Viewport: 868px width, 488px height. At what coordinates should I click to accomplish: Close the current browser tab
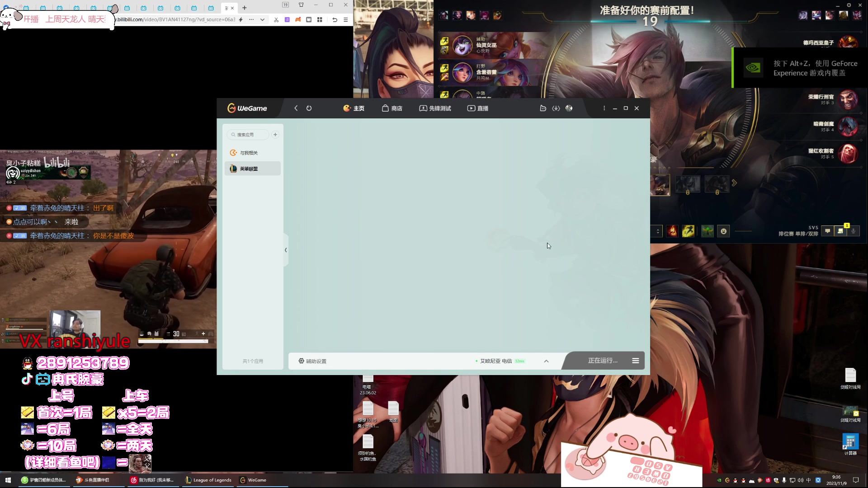pyautogui.click(x=232, y=8)
